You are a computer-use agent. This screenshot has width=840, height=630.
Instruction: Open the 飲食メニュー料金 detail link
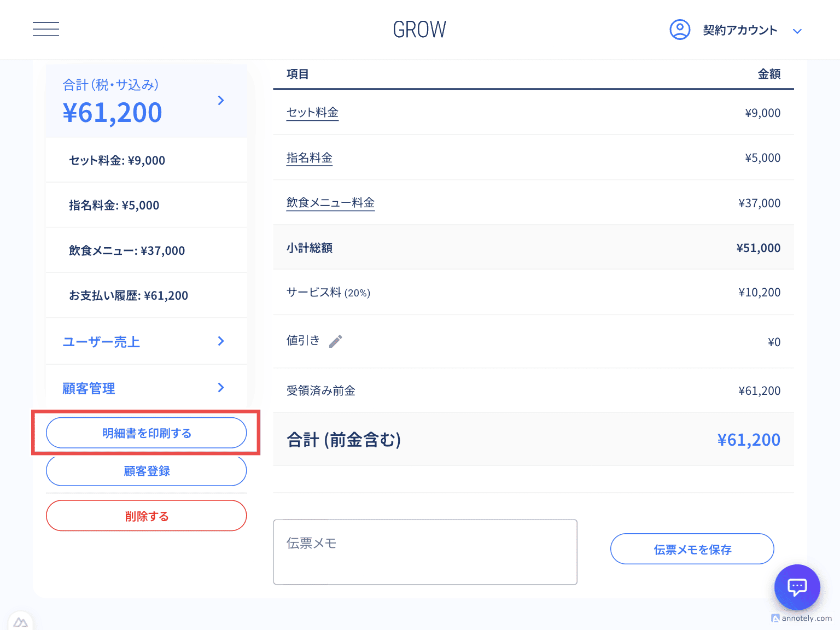(330, 202)
